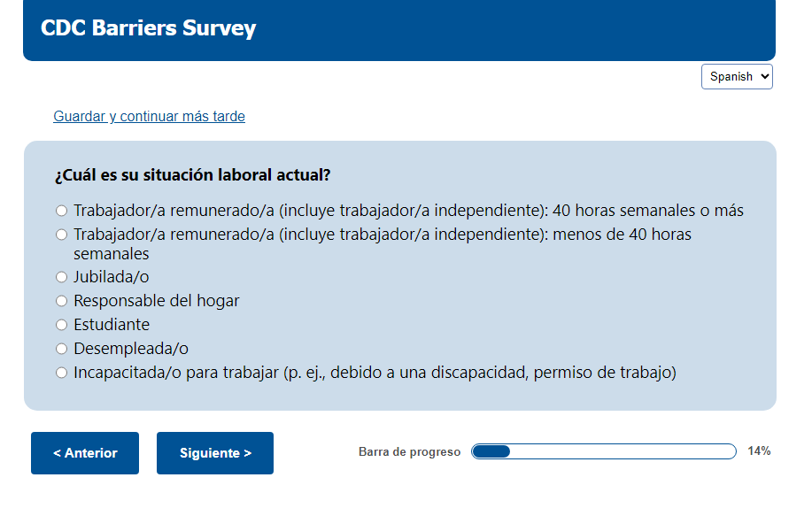Choose the menos de 40 horas semanales radio button
The width and height of the screenshot is (812, 516).
click(61, 235)
